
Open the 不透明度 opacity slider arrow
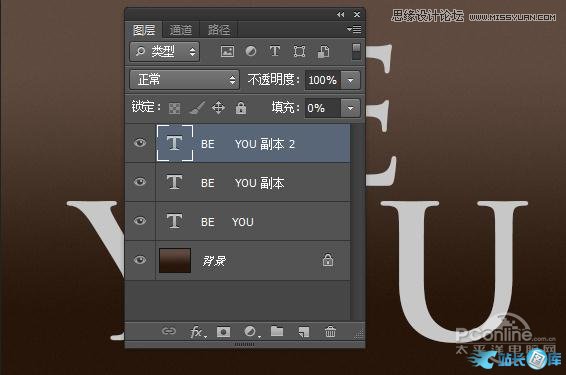pos(351,80)
